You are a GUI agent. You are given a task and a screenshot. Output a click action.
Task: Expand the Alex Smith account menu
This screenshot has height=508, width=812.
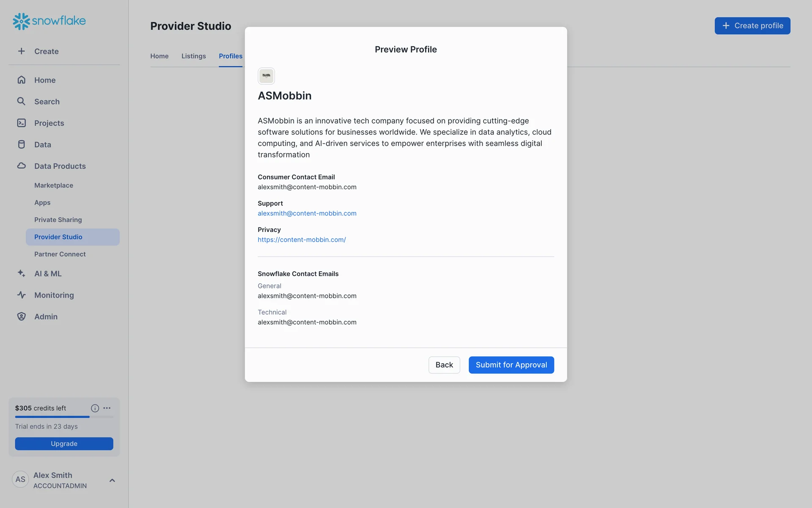click(x=112, y=480)
